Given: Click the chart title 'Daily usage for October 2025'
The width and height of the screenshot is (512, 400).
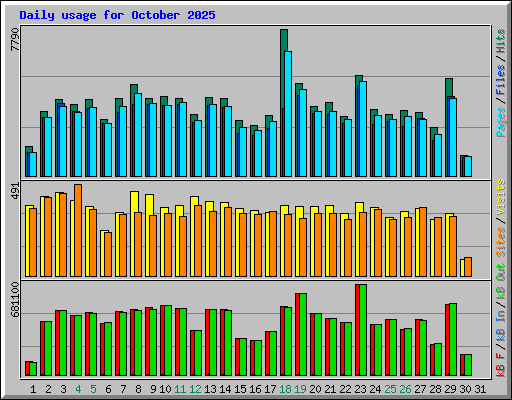Looking at the screenshot, I should tap(117, 15).
